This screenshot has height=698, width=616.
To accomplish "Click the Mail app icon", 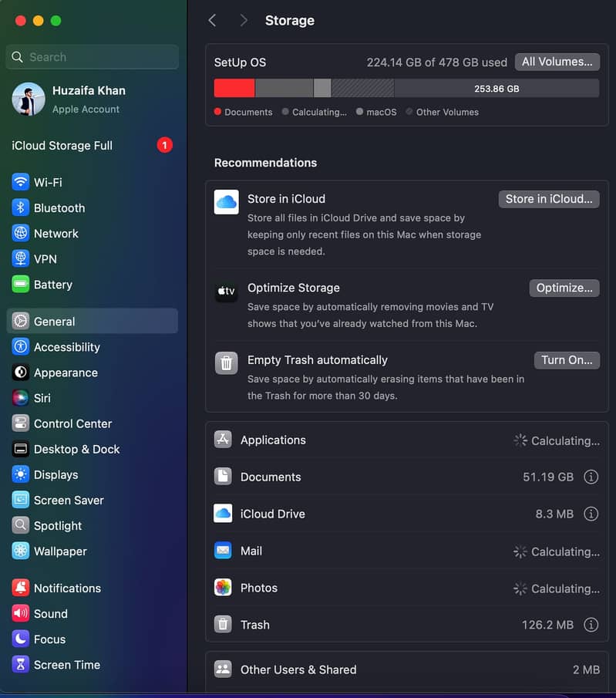I will coord(223,551).
